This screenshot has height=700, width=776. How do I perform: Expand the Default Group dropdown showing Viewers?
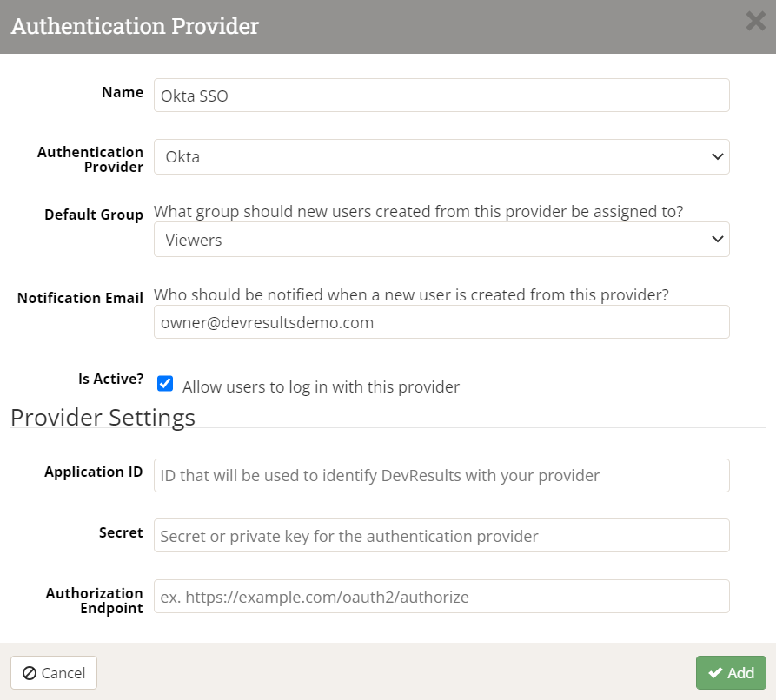pyautogui.click(x=441, y=240)
